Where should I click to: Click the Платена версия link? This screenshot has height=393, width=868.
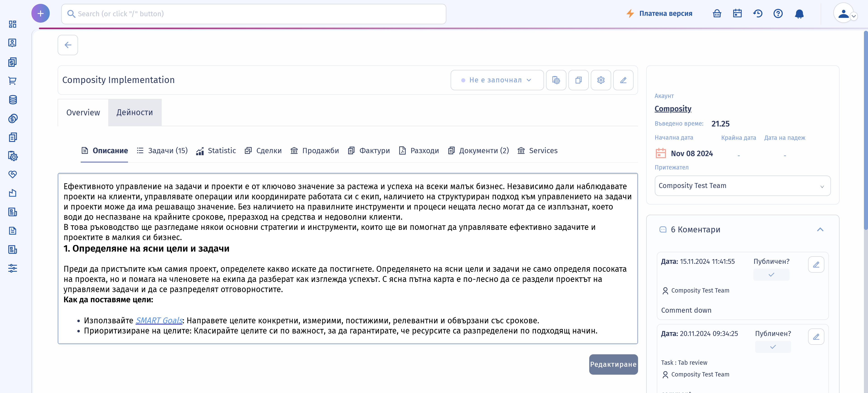point(660,14)
